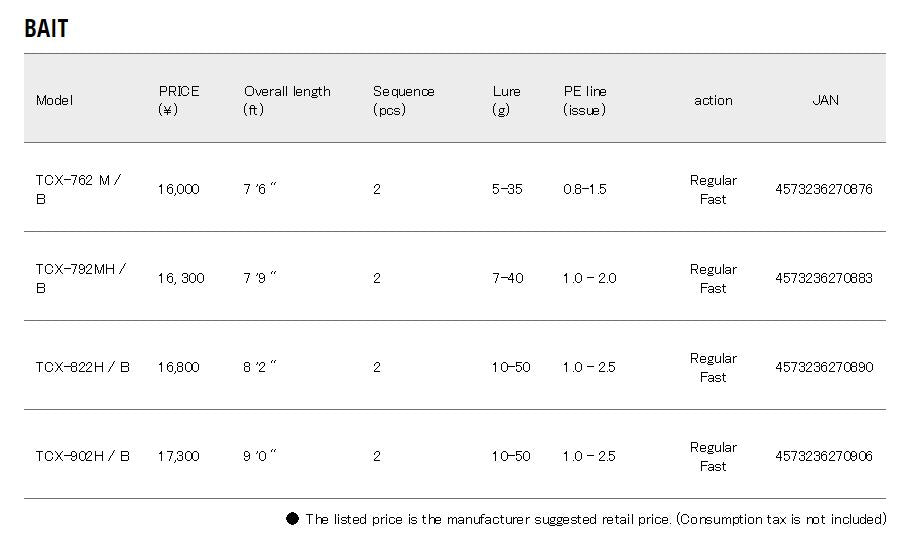Click the TCX-902H / B model cell
Viewport: 918px width, 554px height.
coord(83,456)
